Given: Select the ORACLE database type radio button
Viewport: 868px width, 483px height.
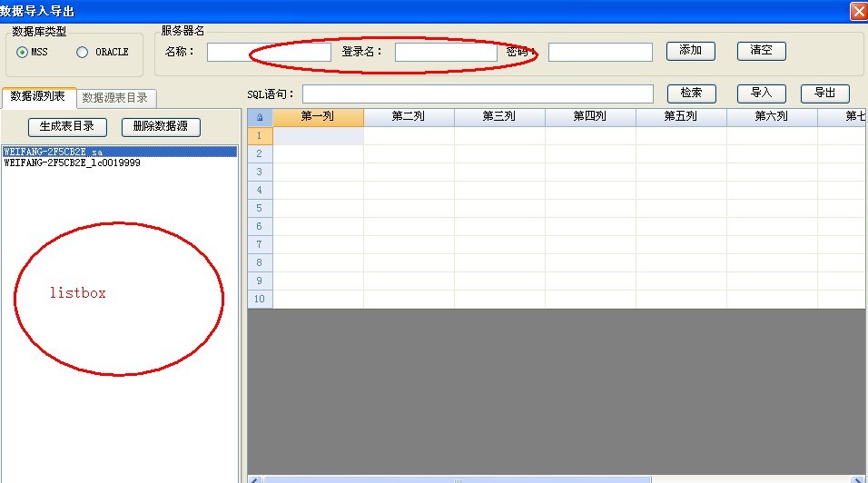Looking at the screenshot, I should coord(82,52).
